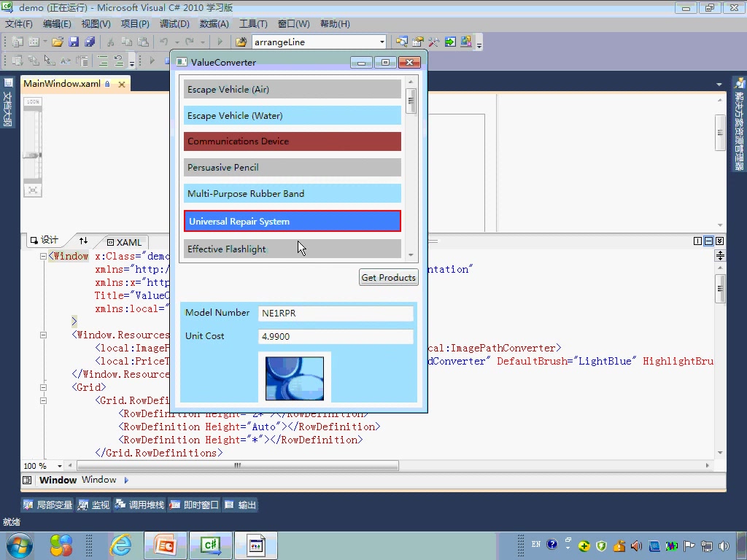
Task: Click the Model Number text field
Action: (x=336, y=314)
